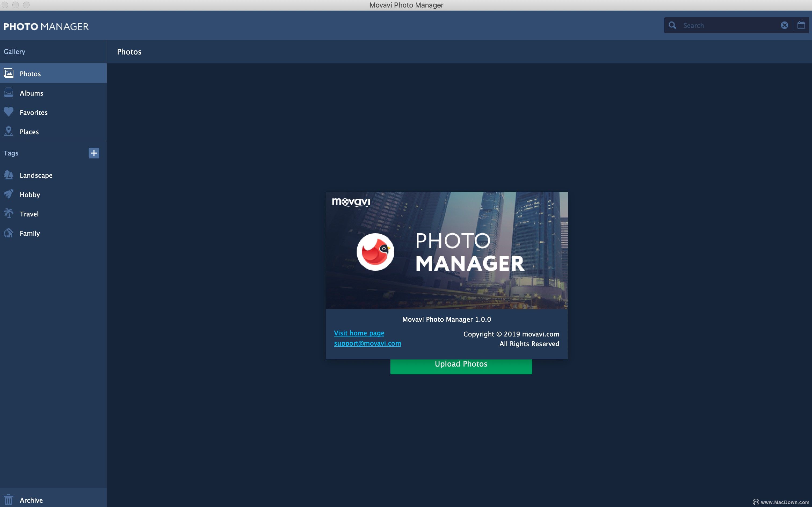Click the Travel palm tree icon
Screen dimensions: 812x507
9,213
